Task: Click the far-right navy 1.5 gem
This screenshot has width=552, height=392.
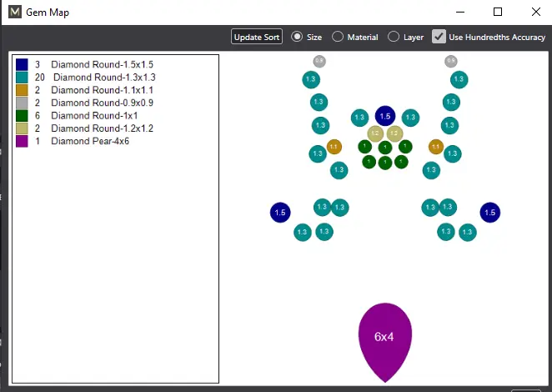Action: pyautogui.click(x=489, y=213)
